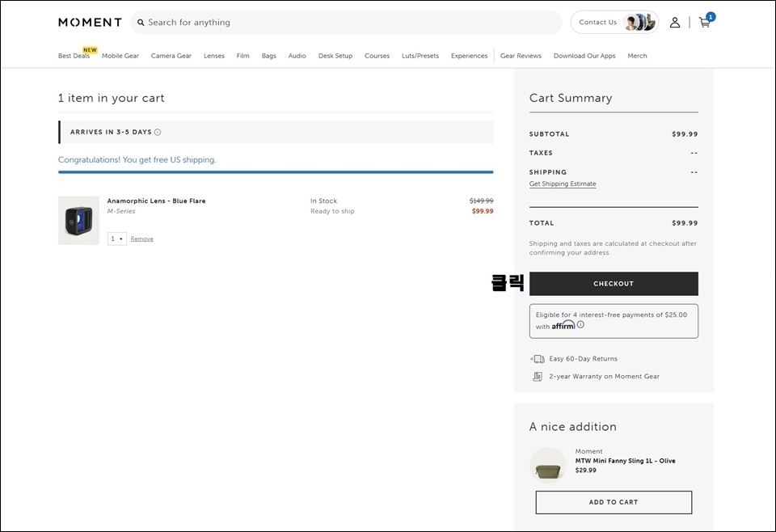Open the Experiences menu
This screenshot has height=532, width=776.
[x=469, y=56]
